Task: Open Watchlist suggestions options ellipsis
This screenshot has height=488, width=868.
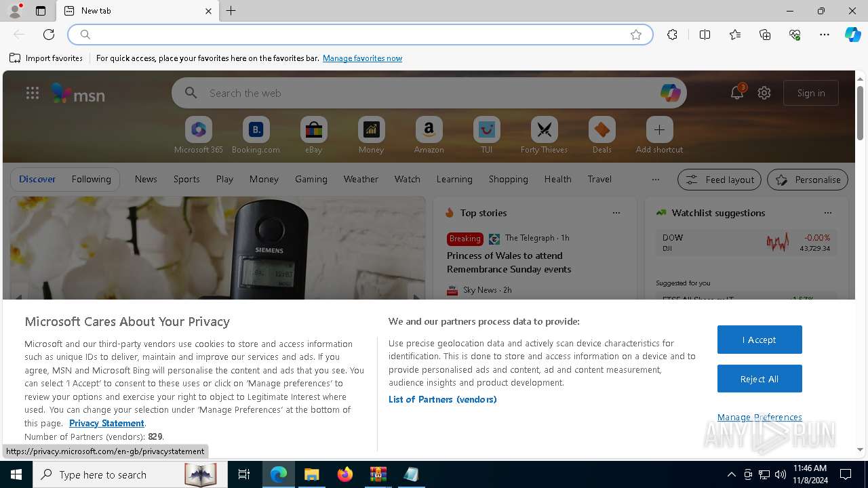Action: click(x=828, y=213)
